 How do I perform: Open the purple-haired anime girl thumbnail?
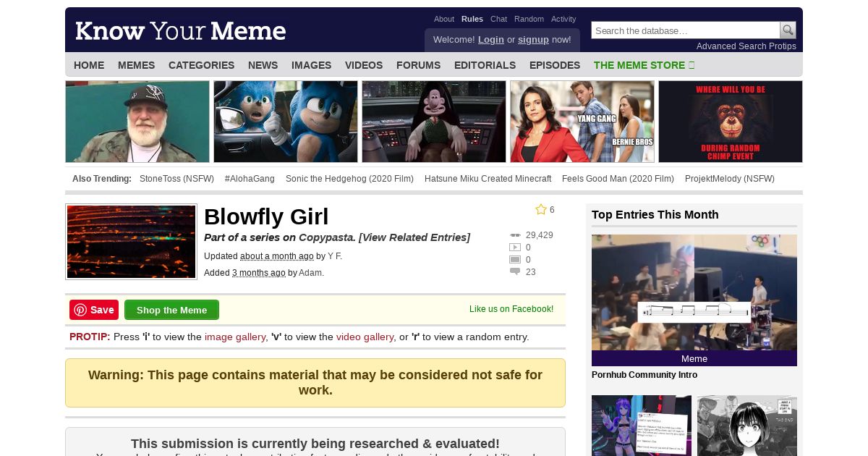point(642,426)
